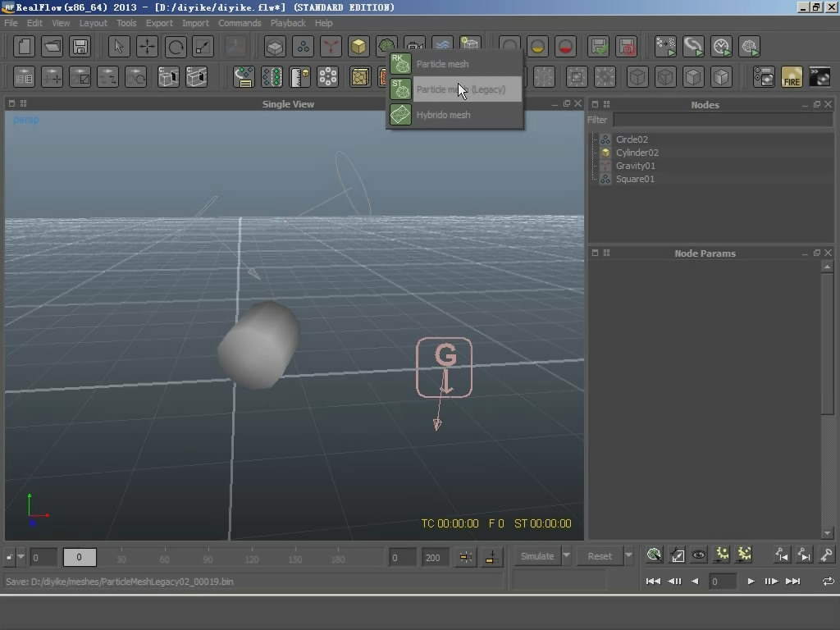Open the Commands menu

pyautogui.click(x=240, y=23)
